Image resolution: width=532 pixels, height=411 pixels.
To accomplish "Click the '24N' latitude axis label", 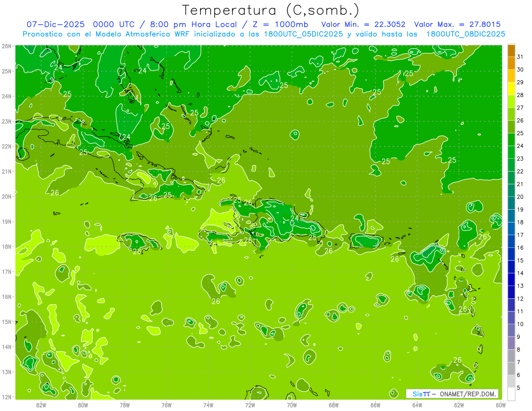I will [7, 96].
